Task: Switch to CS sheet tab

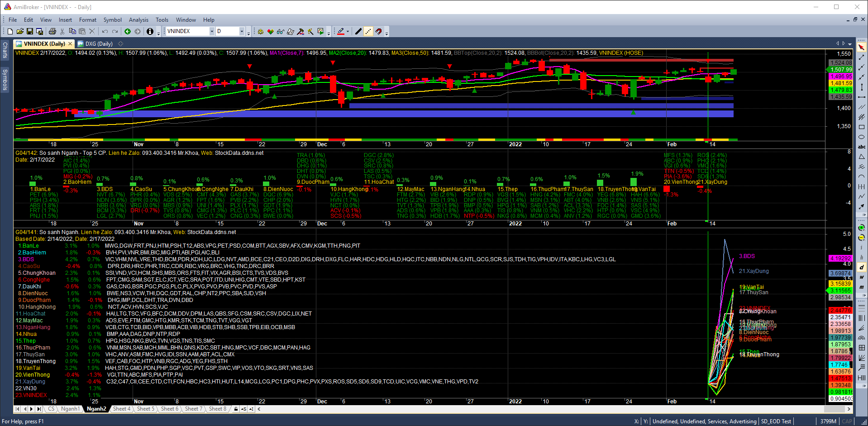Action: (x=51, y=409)
